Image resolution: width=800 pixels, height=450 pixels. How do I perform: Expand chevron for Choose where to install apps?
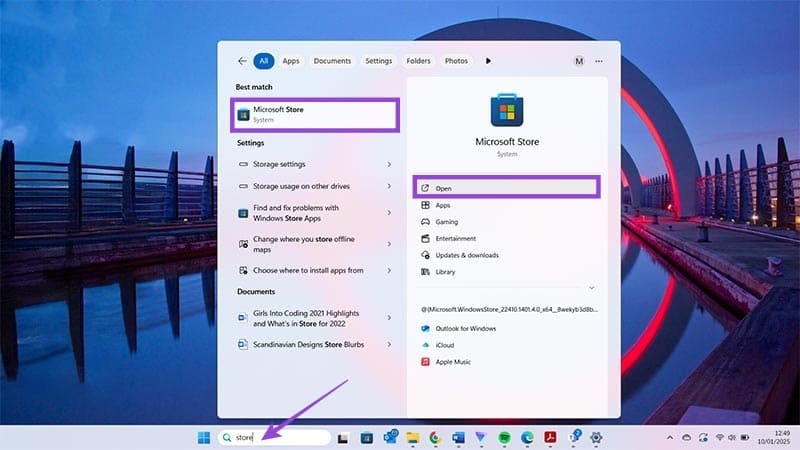389,270
